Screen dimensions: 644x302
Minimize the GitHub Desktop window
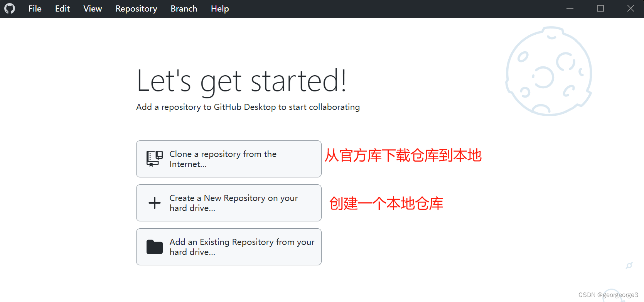(x=570, y=8)
